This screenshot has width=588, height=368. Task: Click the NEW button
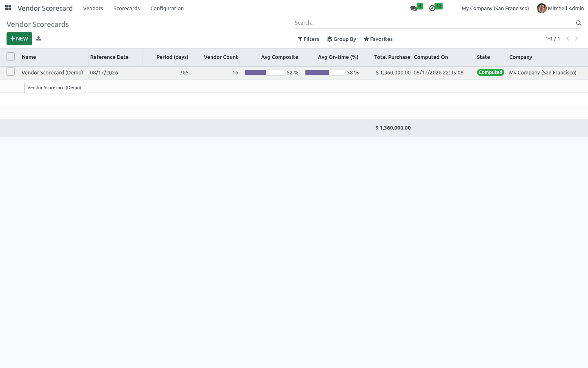(19, 38)
